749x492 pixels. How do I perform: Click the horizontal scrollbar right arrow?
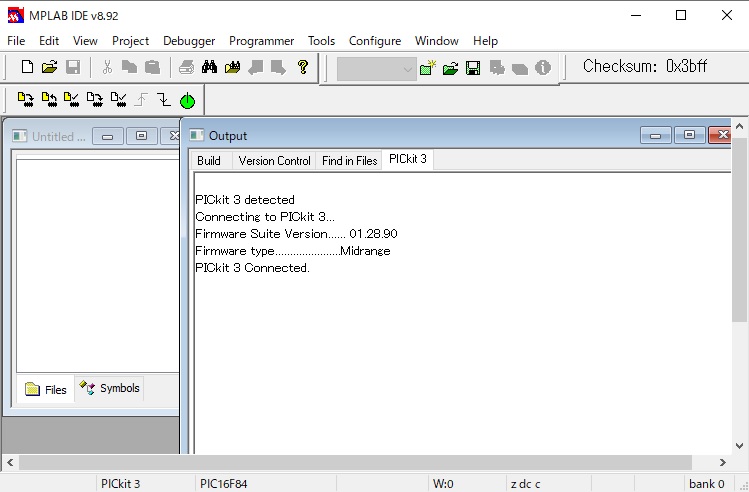(x=722, y=462)
